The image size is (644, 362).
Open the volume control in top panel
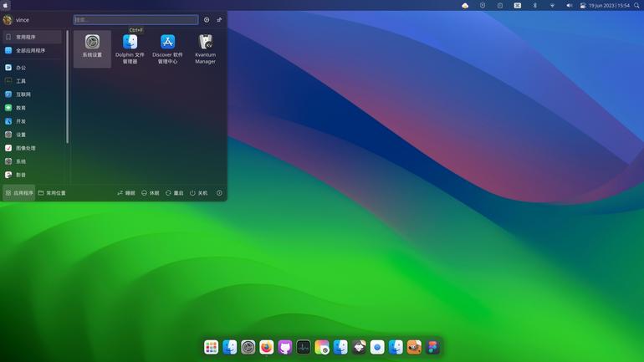point(569,5)
